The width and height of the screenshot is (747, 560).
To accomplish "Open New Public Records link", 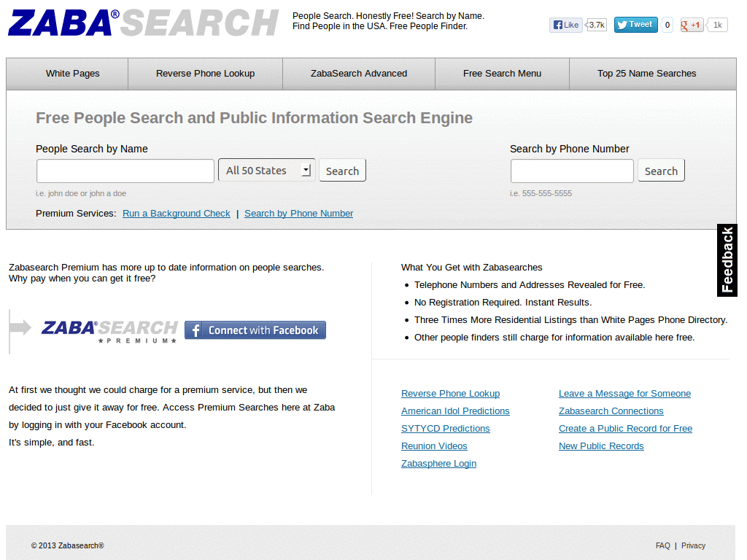I will click(x=601, y=446).
